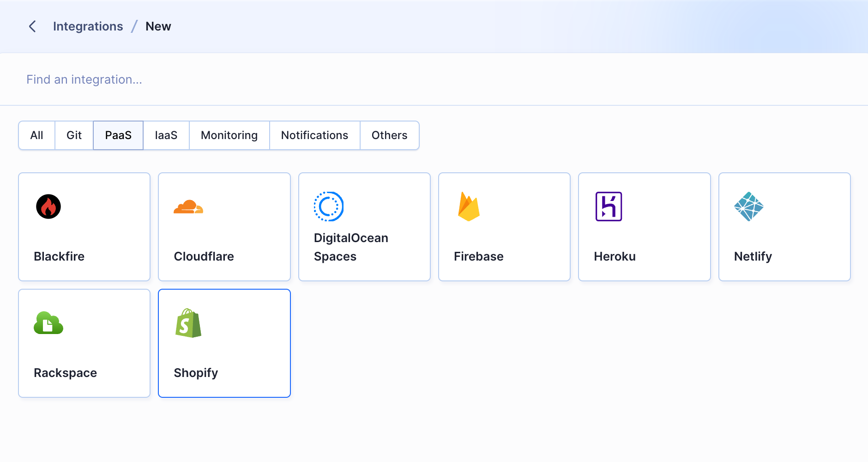Click the Cloudflare cloud icon

[188, 207]
